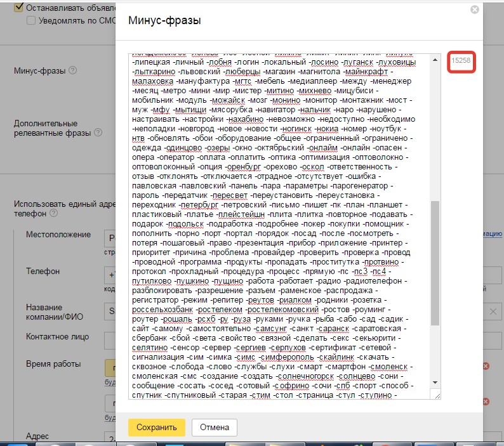This screenshot has width=504, height=446.
Task: Click inside the minus-phrases text area
Action: (281, 226)
